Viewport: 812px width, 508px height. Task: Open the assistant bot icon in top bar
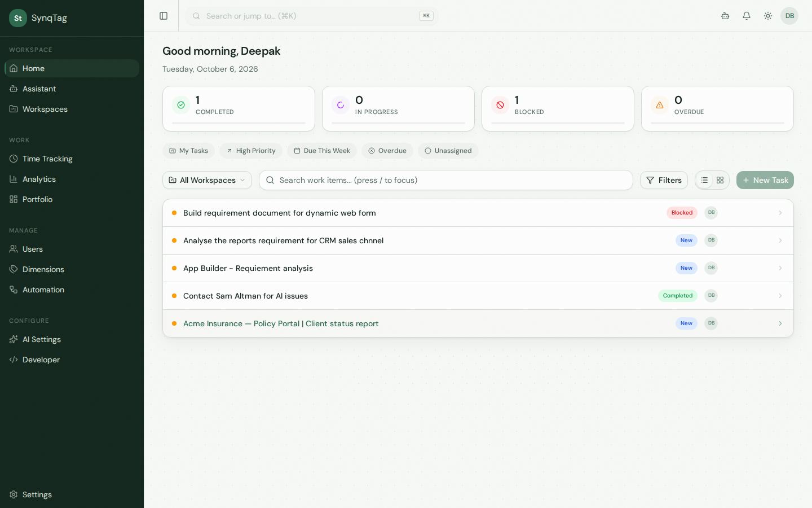[725, 16]
